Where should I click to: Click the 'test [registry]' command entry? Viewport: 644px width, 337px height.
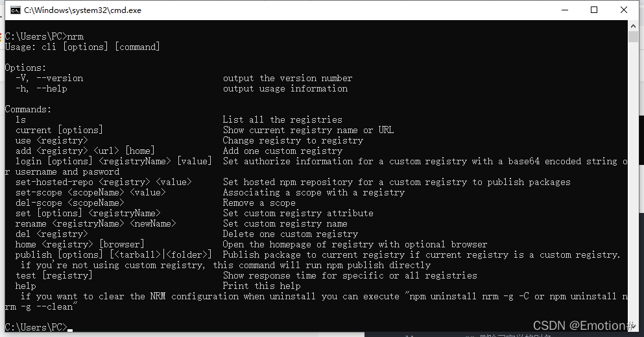54,275
